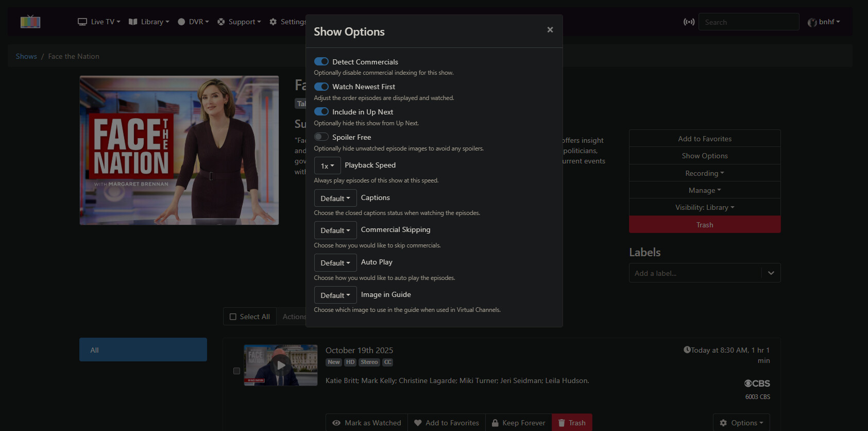Open the Playback Speed 1x dropdown
The width and height of the screenshot is (868, 431).
click(x=327, y=166)
